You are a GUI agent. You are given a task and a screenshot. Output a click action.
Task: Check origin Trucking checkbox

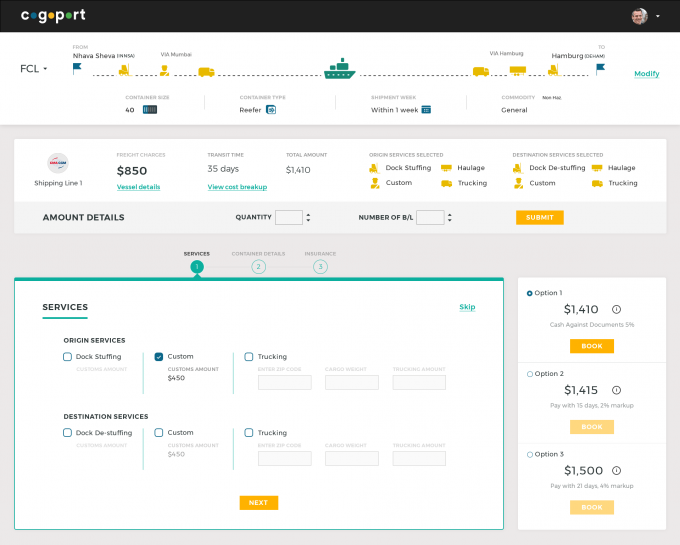click(249, 357)
